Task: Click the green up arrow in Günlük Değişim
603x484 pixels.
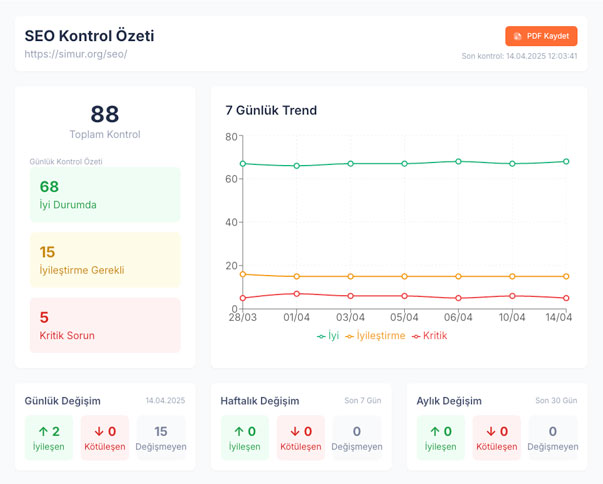Action: point(40,431)
